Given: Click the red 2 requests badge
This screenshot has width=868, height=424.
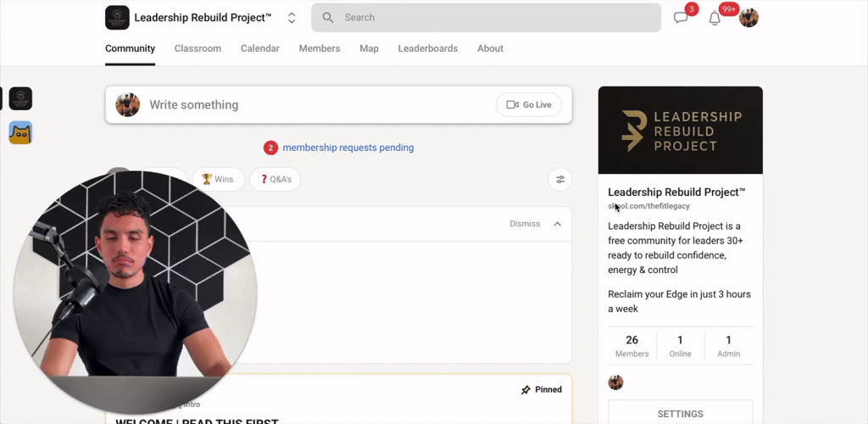Looking at the screenshot, I should pos(270,148).
